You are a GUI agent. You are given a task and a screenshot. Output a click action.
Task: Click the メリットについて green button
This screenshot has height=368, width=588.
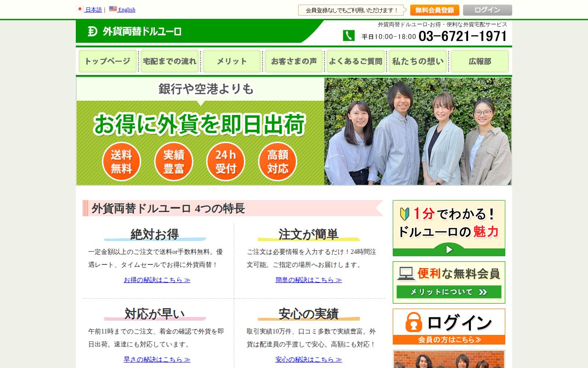tap(448, 292)
